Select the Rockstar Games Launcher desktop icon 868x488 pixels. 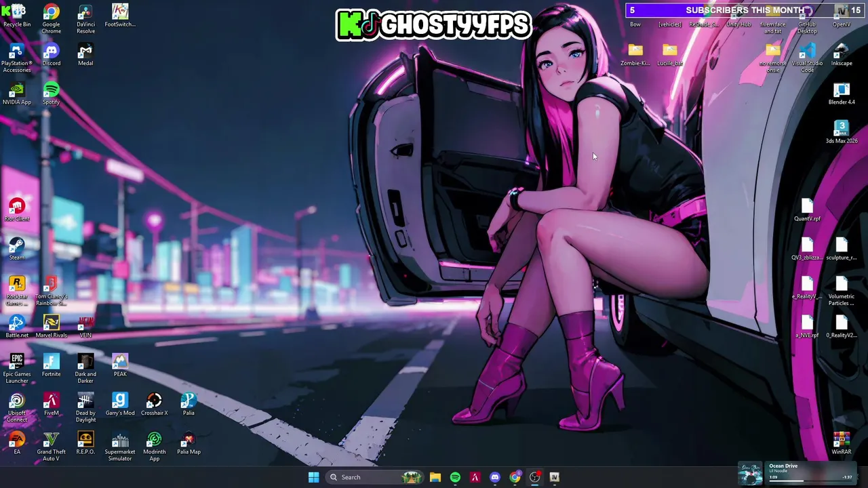pyautogui.click(x=17, y=291)
